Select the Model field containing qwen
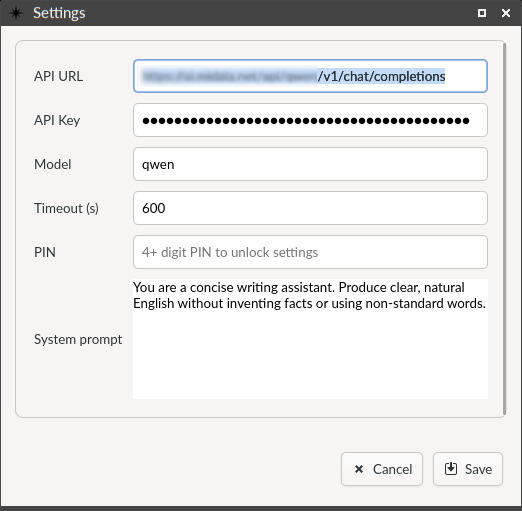This screenshot has height=511, width=522. pos(310,164)
